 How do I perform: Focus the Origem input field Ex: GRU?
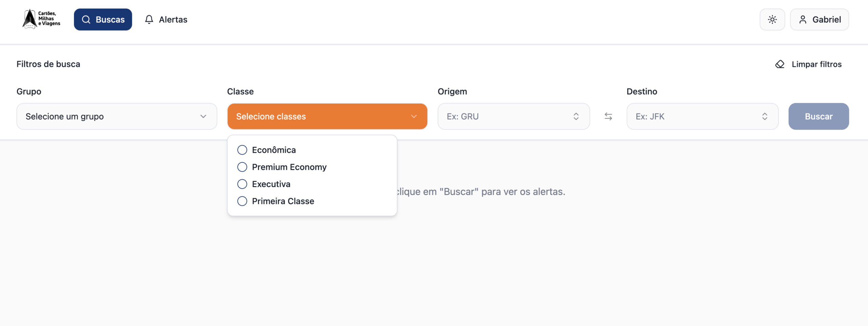(x=505, y=116)
